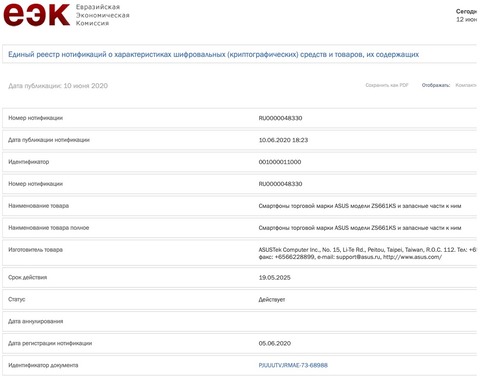
Task: Click Наименование товара полное value text
Action: (x=360, y=228)
